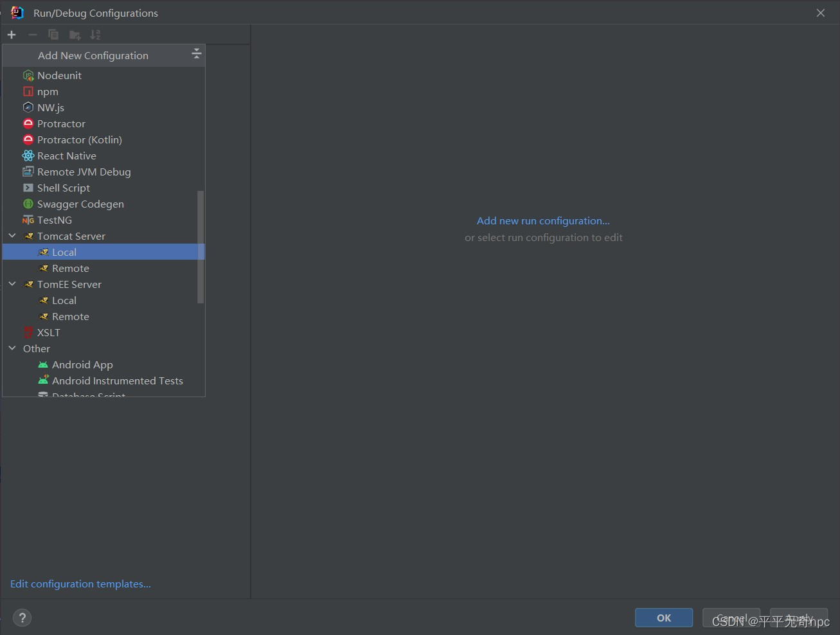Select Android Instrumented Tests entry
The width and height of the screenshot is (840, 635).
103,380
